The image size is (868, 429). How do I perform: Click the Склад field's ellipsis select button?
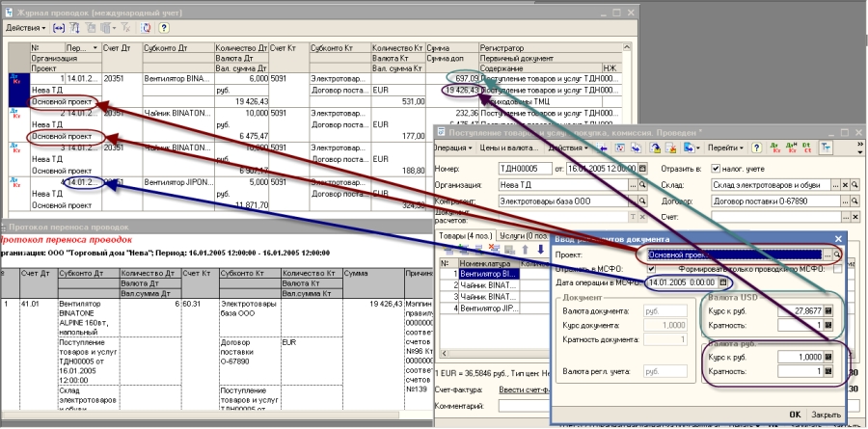[837, 185]
